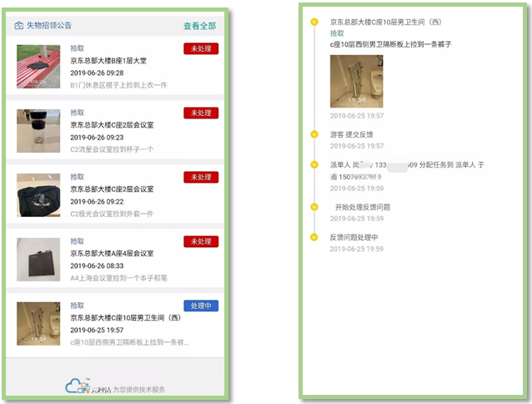Click the blue 处理中 status badge
The width and height of the screenshot is (532, 404).
[201, 306]
